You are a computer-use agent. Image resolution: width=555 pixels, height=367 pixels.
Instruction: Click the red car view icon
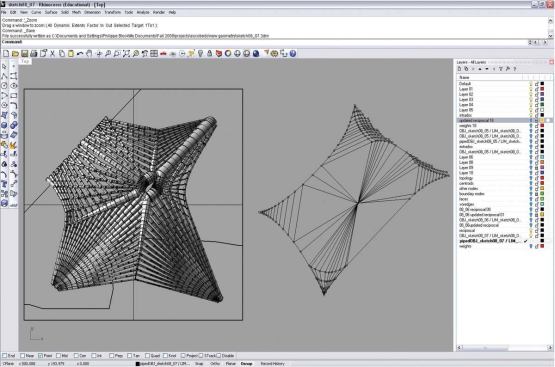(163, 54)
